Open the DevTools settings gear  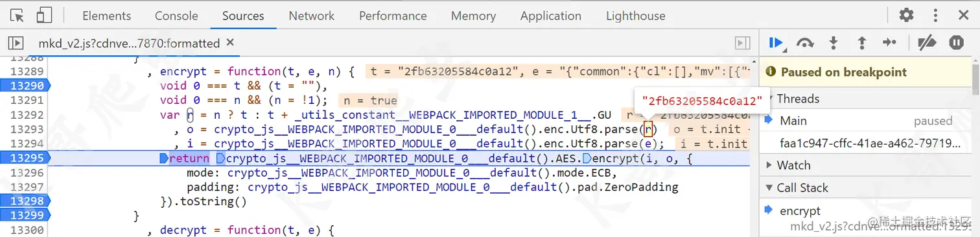click(906, 16)
